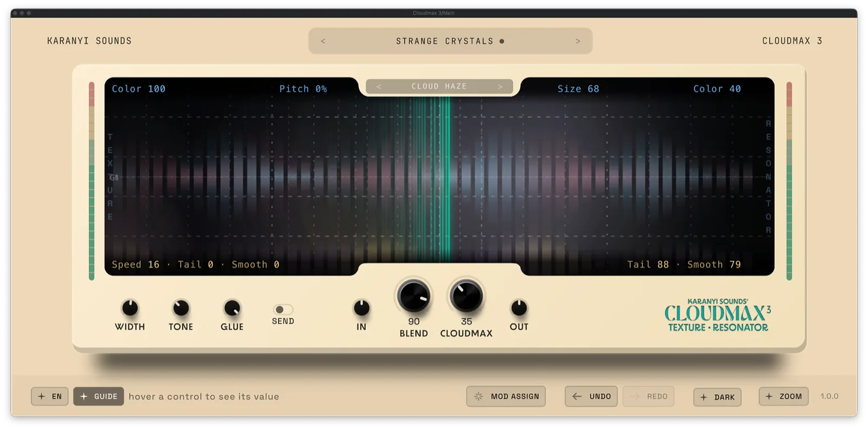This screenshot has height=429, width=868.
Task: Toggle the GUIDE button
Action: coord(99,396)
